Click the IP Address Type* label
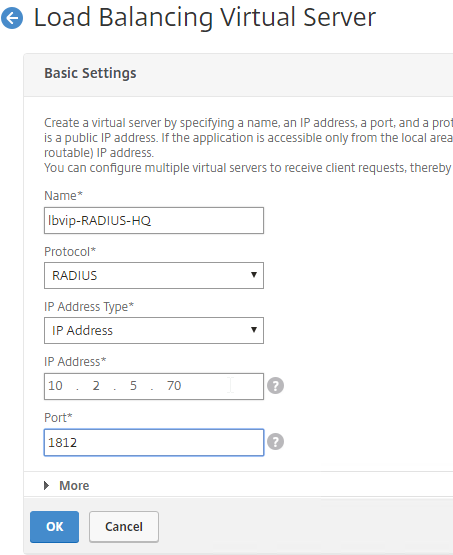 89,307
